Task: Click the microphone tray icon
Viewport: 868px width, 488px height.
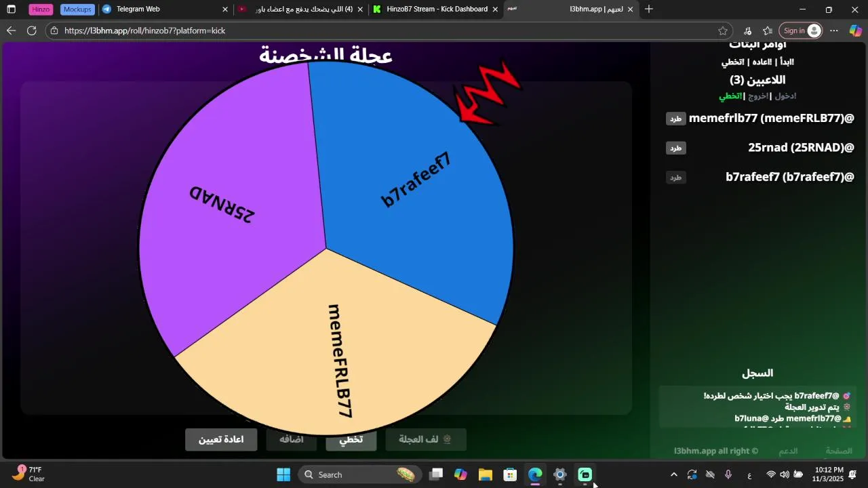Action: (x=728, y=474)
